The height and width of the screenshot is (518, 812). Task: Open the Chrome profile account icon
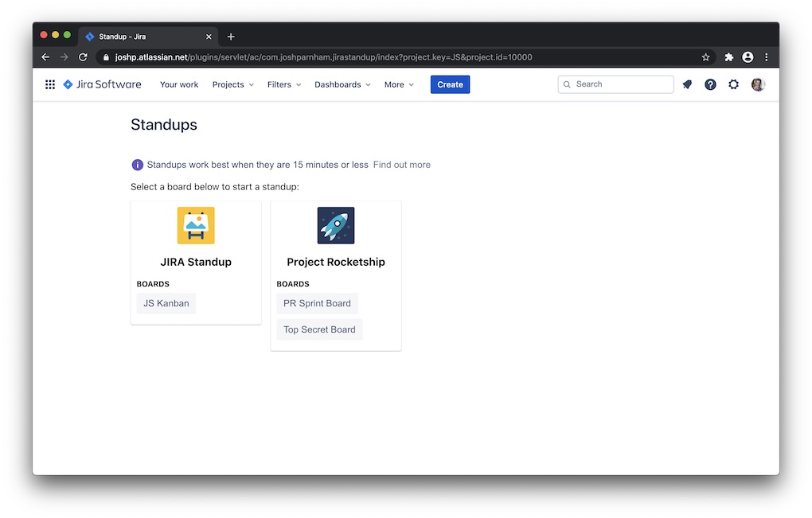click(x=748, y=57)
